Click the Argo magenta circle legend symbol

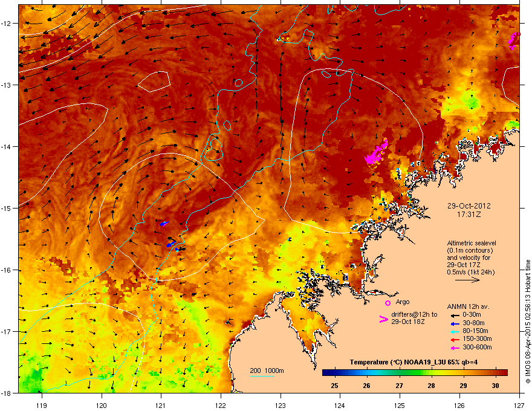point(388,303)
